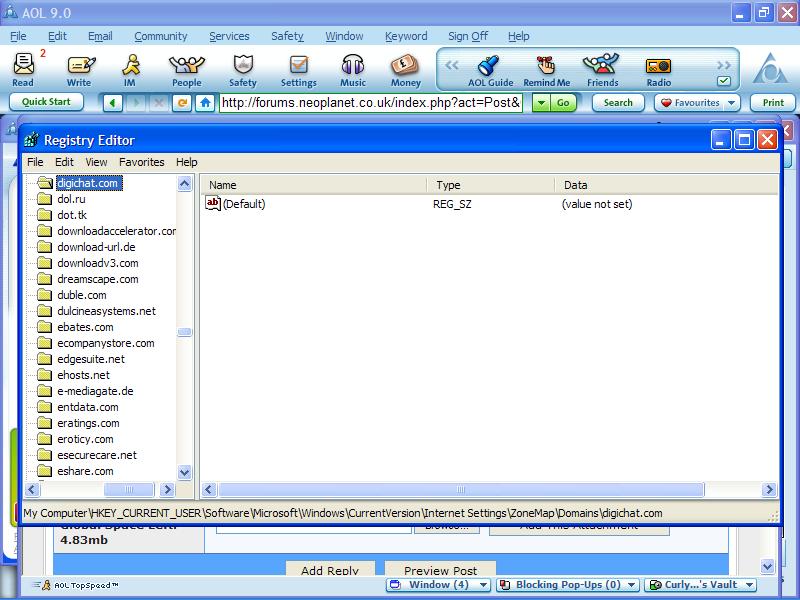Click the Add Reply button

point(330,569)
